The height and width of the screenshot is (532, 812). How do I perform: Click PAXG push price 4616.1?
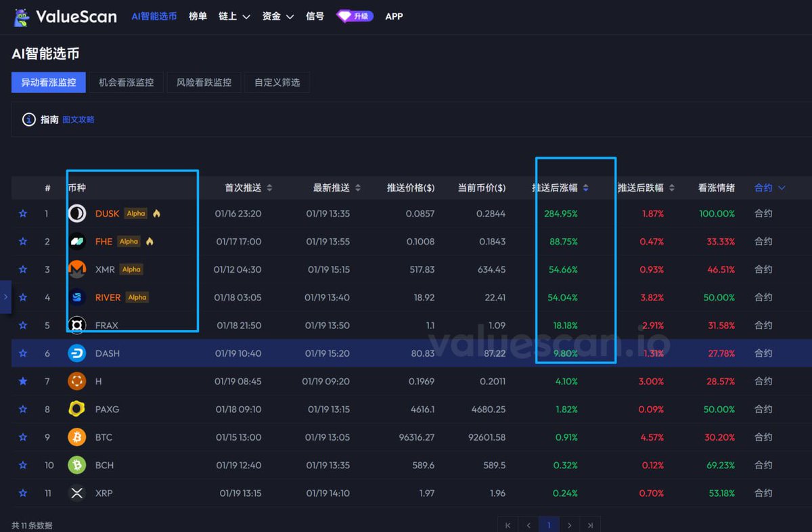tap(422, 409)
